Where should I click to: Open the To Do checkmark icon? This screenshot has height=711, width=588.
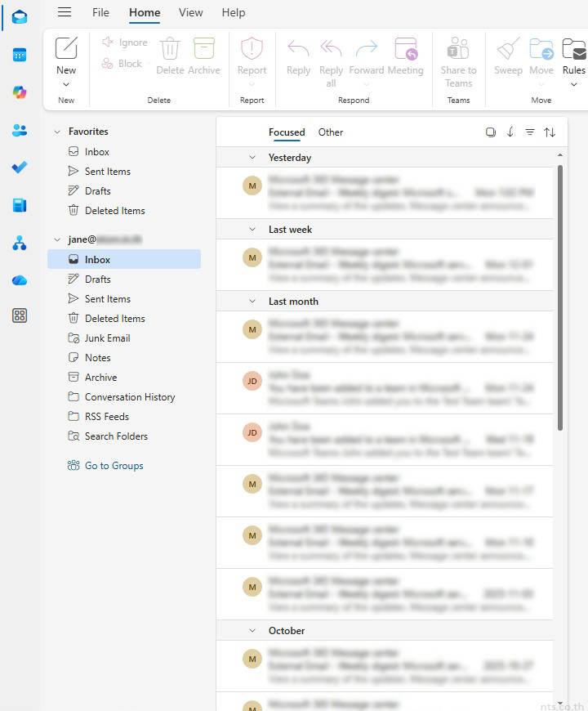20,168
